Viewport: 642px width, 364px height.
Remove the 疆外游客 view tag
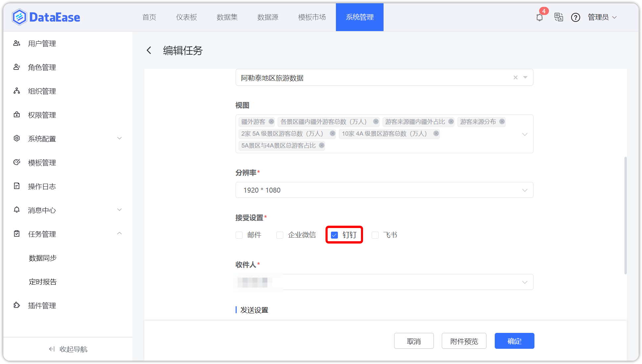271,122
